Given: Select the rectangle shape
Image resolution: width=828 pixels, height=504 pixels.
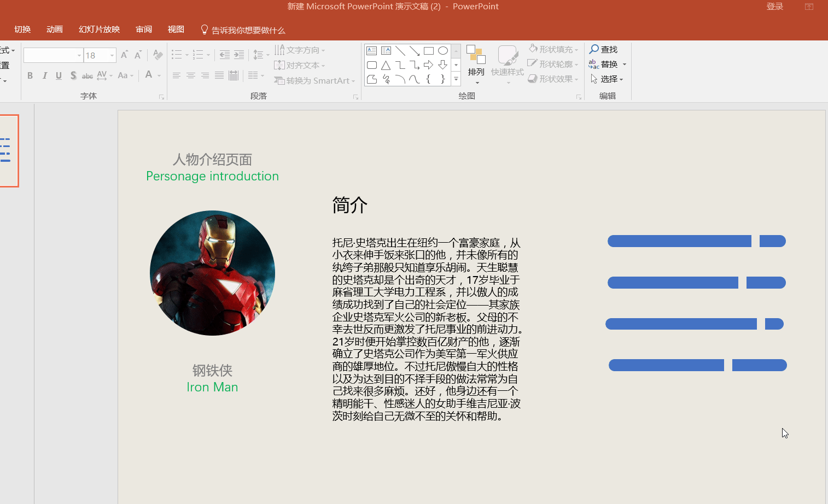Looking at the screenshot, I should (429, 51).
